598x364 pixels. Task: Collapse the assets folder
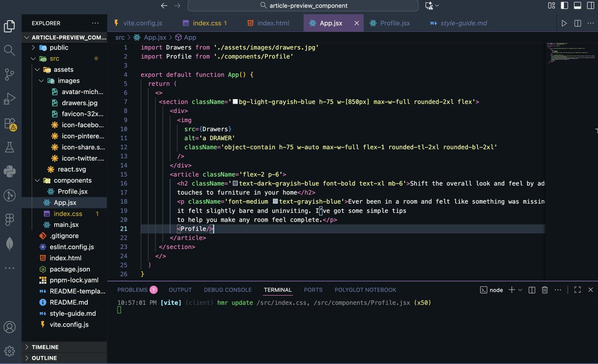pyautogui.click(x=63, y=70)
